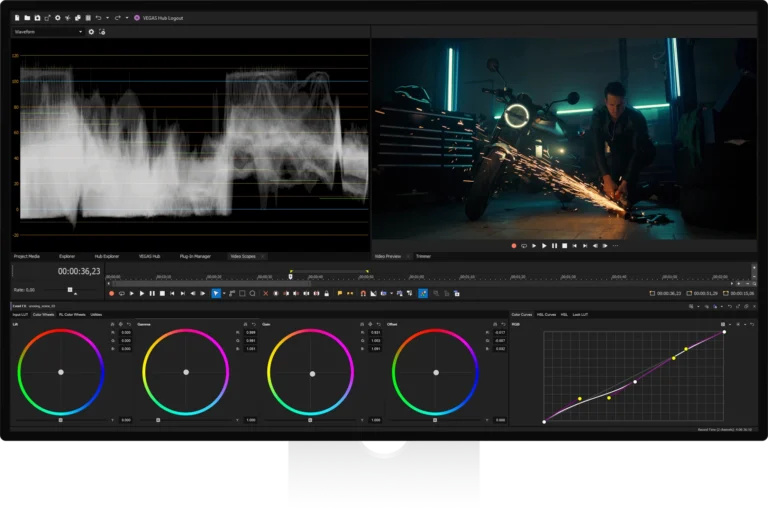Switch to the HSL Curves tab
This screenshot has height=526, width=768.
546,314
